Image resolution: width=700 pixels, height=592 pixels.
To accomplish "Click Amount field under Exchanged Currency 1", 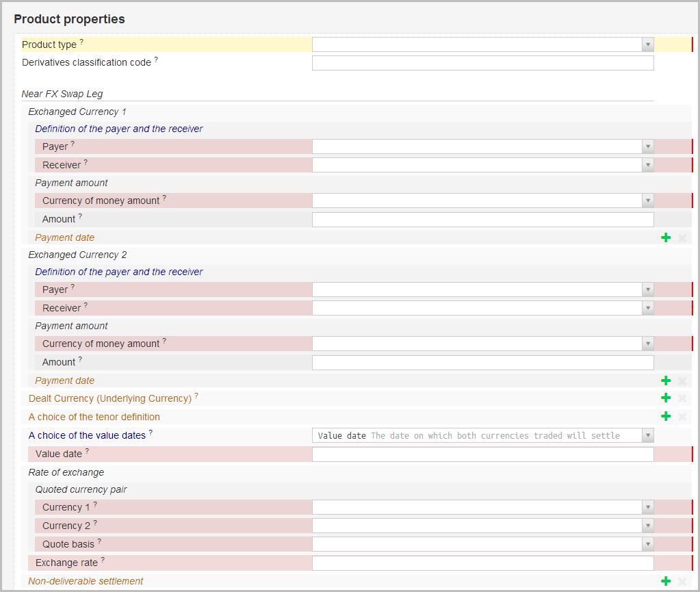I will coord(482,220).
